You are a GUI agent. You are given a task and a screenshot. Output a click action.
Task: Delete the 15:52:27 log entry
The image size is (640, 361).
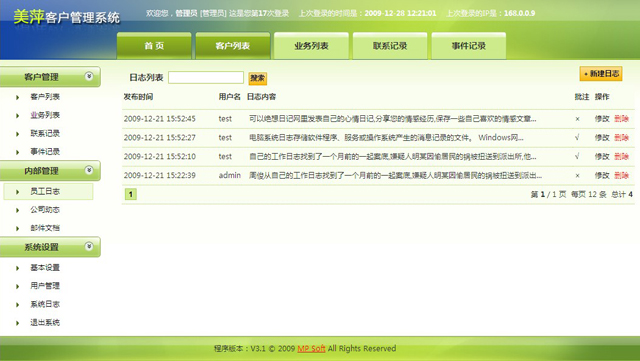[621, 138]
